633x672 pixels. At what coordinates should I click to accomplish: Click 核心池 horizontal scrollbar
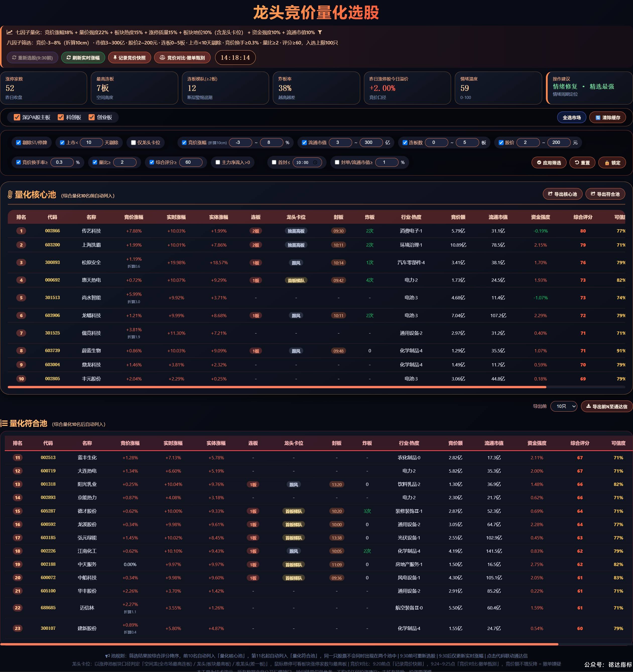click(x=277, y=387)
